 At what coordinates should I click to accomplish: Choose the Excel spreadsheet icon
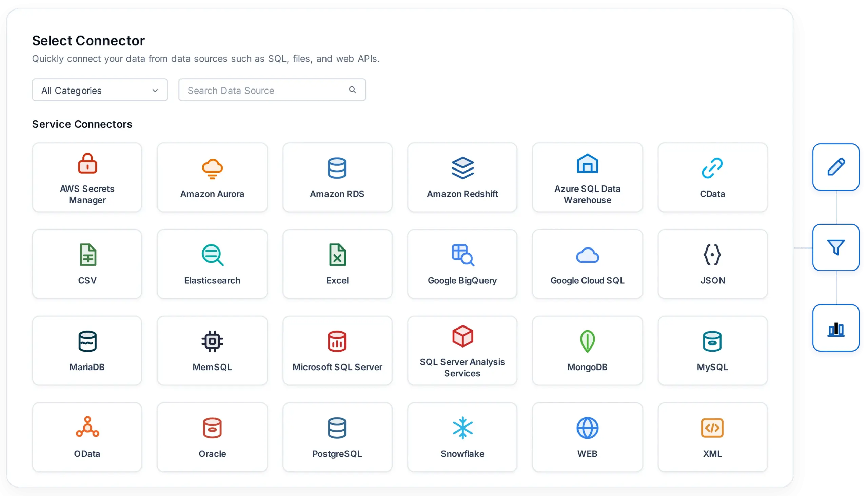(x=338, y=255)
